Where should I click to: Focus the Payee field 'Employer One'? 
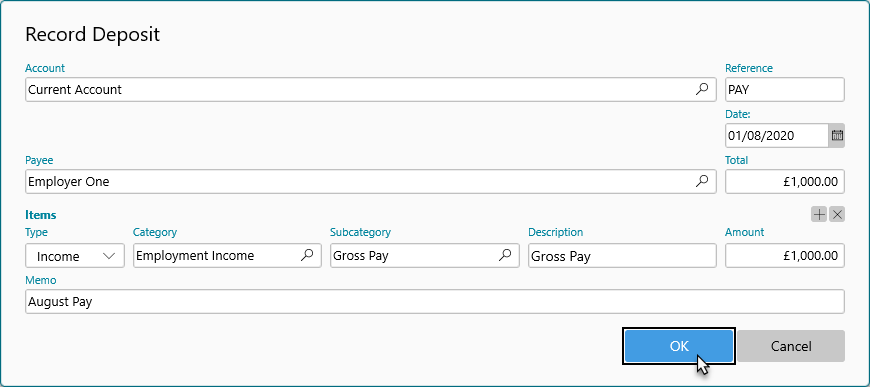(371, 182)
